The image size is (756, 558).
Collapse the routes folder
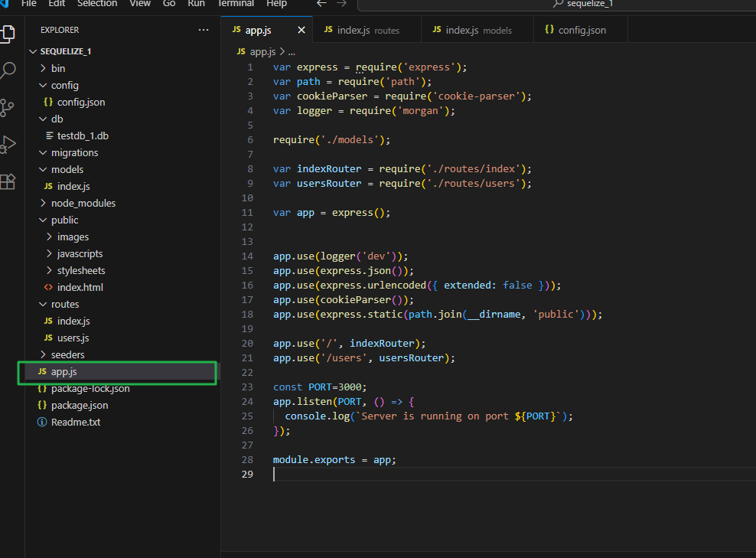click(x=43, y=304)
